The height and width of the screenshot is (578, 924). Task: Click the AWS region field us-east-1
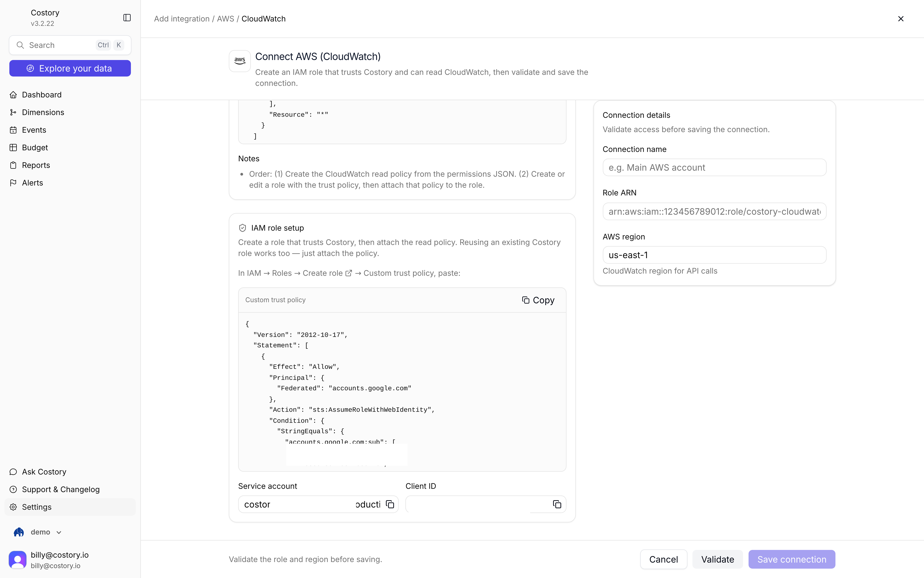click(714, 255)
